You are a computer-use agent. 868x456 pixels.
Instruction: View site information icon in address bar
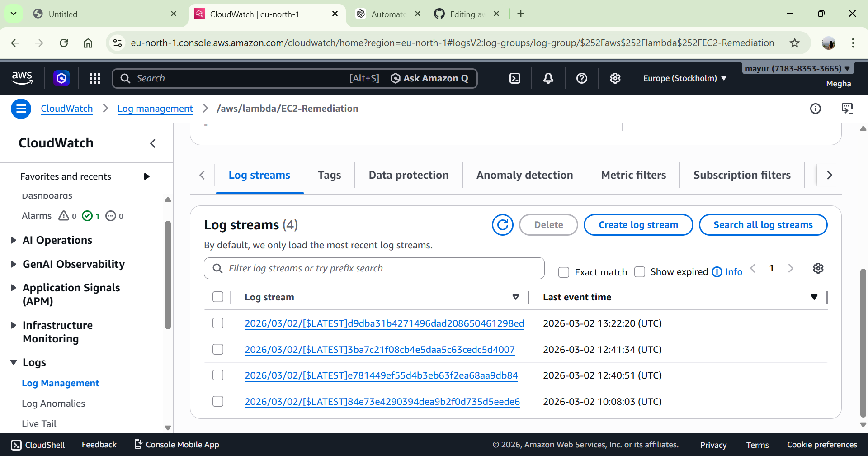coord(118,43)
